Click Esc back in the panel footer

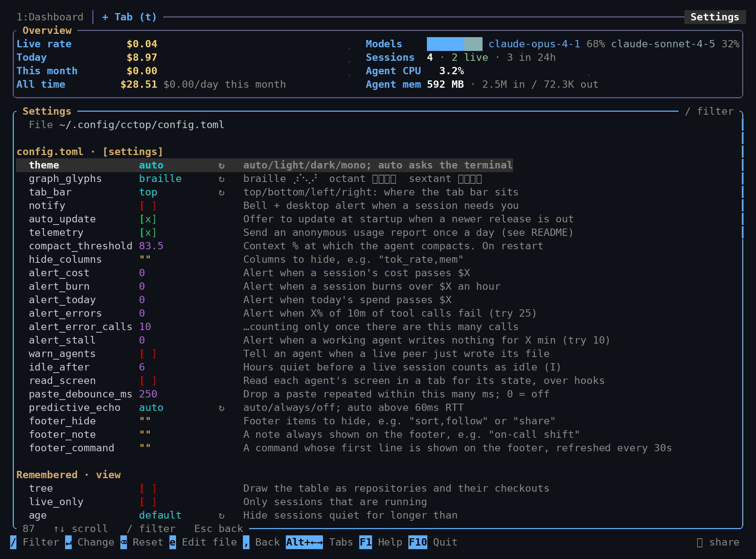(x=219, y=529)
